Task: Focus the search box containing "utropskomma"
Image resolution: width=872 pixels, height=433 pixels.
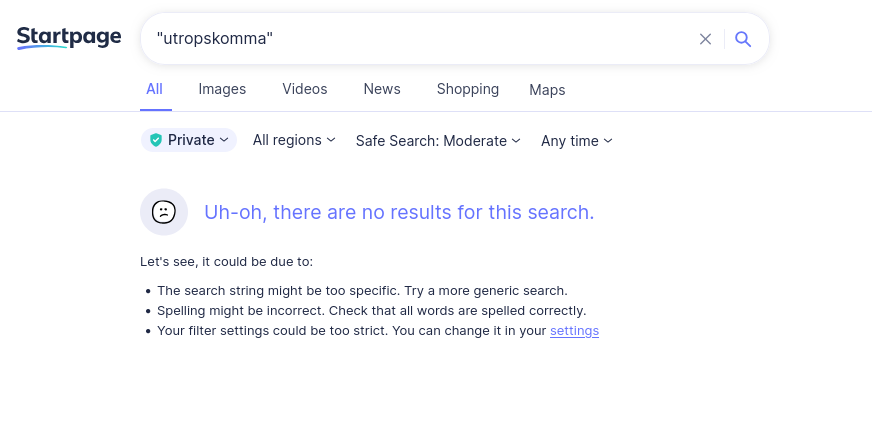Action: point(420,39)
